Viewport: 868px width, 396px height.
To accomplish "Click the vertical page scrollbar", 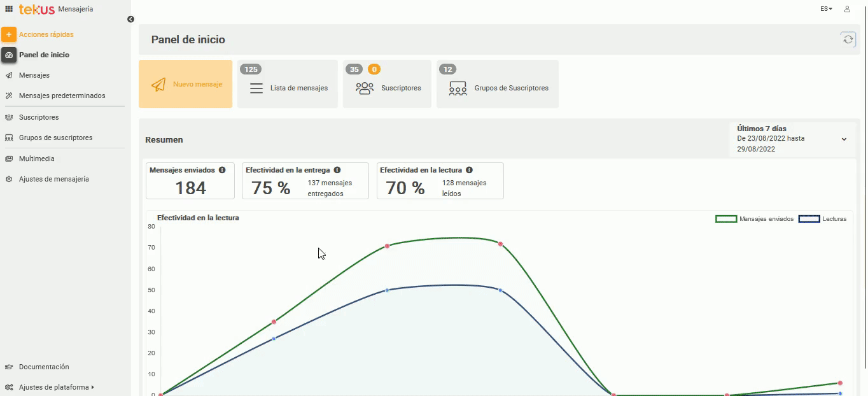I will (x=864, y=191).
